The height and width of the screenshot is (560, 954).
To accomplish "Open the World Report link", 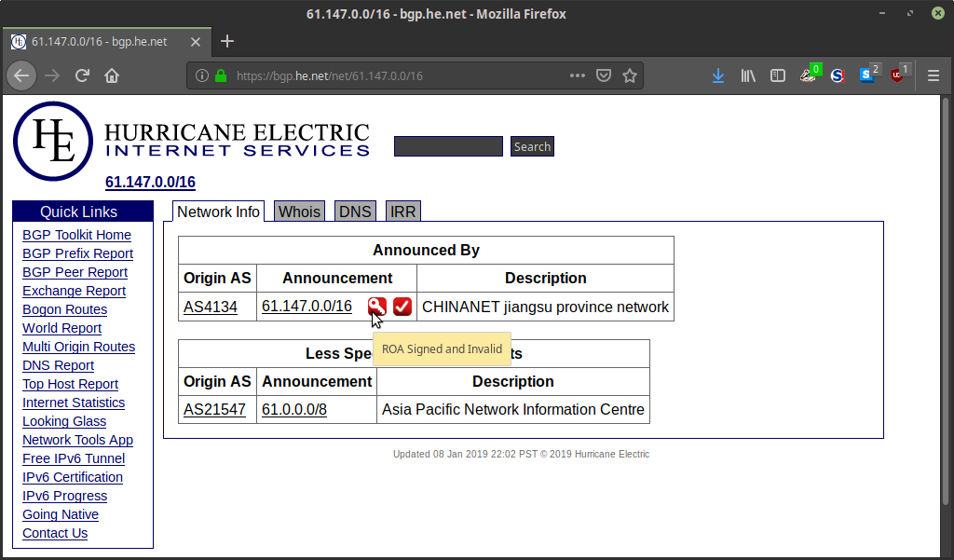I will [62, 328].
